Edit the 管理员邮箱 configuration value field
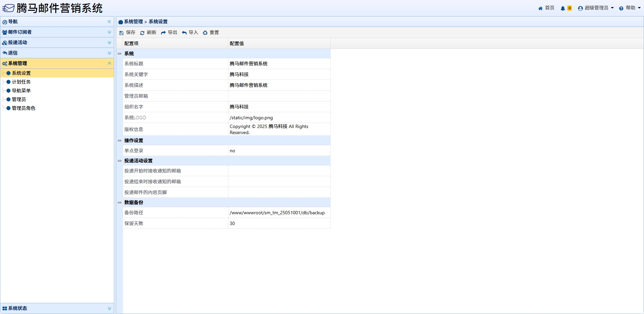The width and height of the screenshot is (644, 314). (279, 96)
